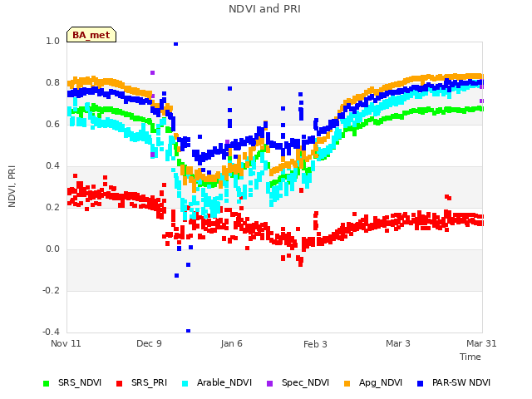Screen dimensions: 532x399
Task: Click the Mar 3 x-axis tick label
Action: click(398, 343)
